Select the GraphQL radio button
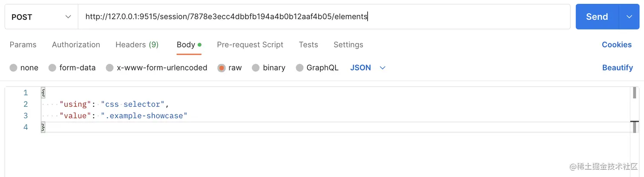 (300, 68)
